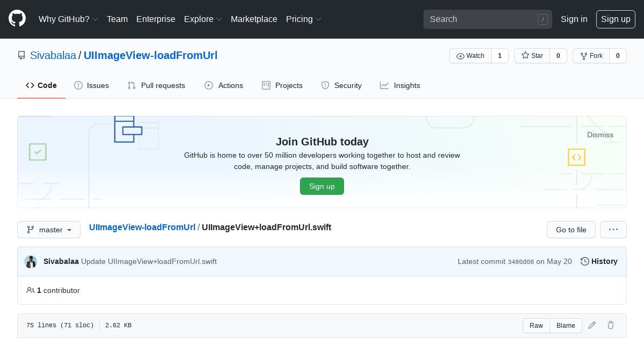Click the header Sign up button
The width and height of the screenshot is (644, 338).
point(616,19)
